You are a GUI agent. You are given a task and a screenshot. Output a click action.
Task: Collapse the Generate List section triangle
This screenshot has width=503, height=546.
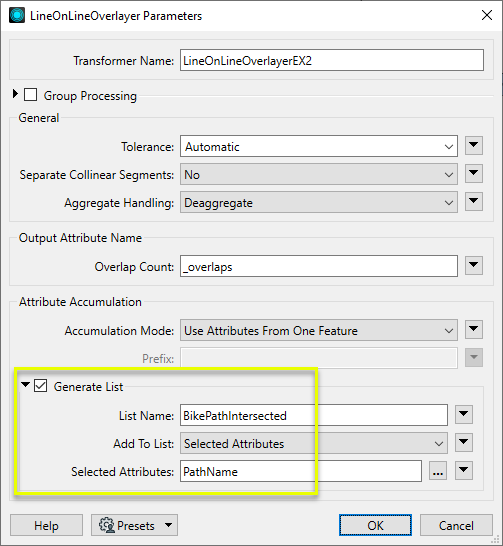coord(25,385)
